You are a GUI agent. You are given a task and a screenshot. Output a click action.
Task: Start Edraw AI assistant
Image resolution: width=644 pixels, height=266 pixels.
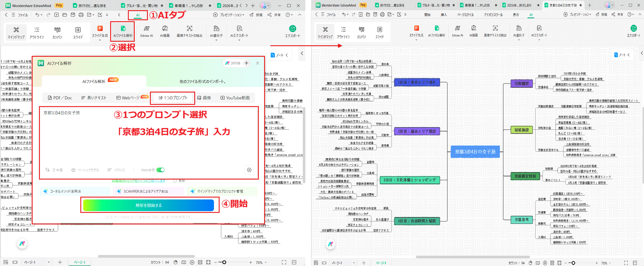point(146,31)
